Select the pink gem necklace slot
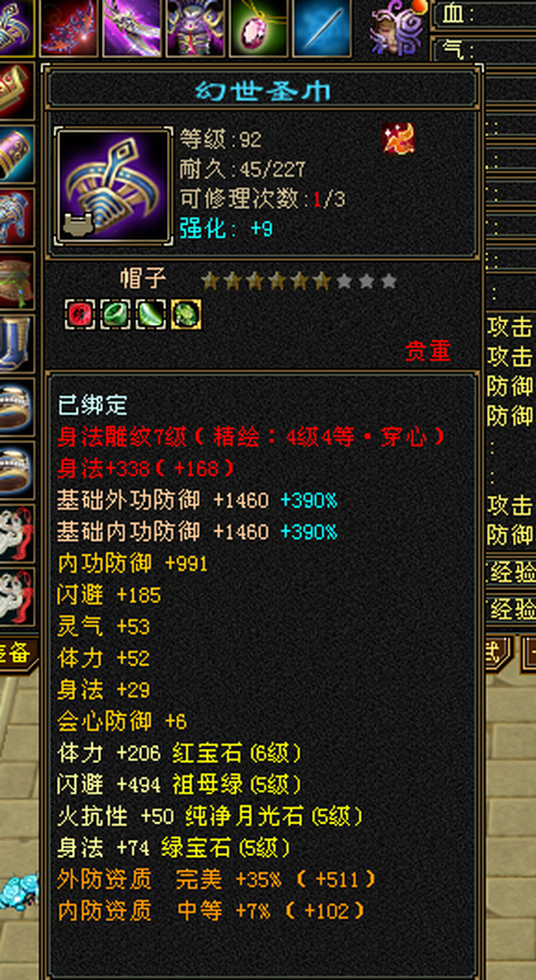536x980 pixels. [x=259, y=28]
